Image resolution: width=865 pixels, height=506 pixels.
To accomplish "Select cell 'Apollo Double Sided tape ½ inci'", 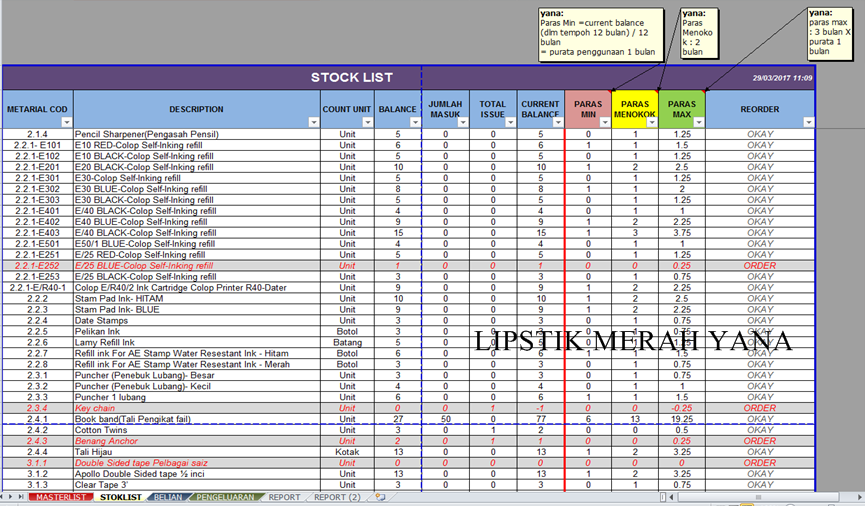I will [x=196, y=474].
